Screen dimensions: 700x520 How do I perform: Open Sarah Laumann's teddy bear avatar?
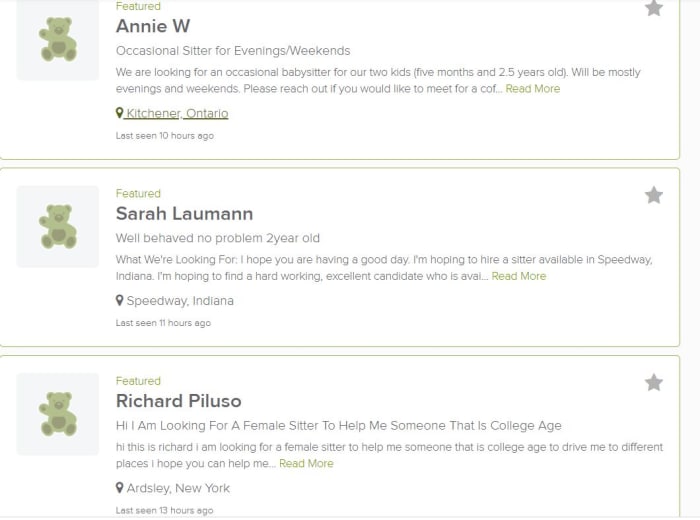(58, 227)
